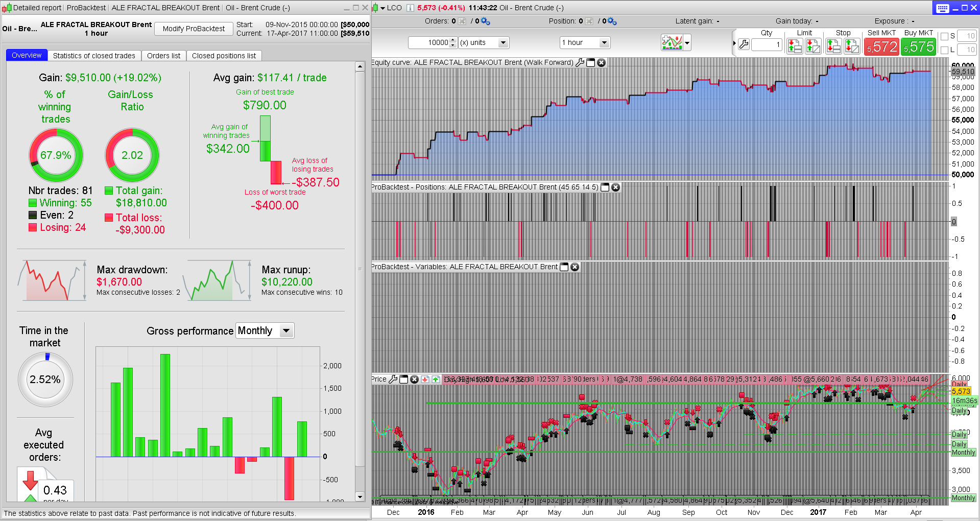Open the Gross performance Monthly dropdown

[286, 331]
